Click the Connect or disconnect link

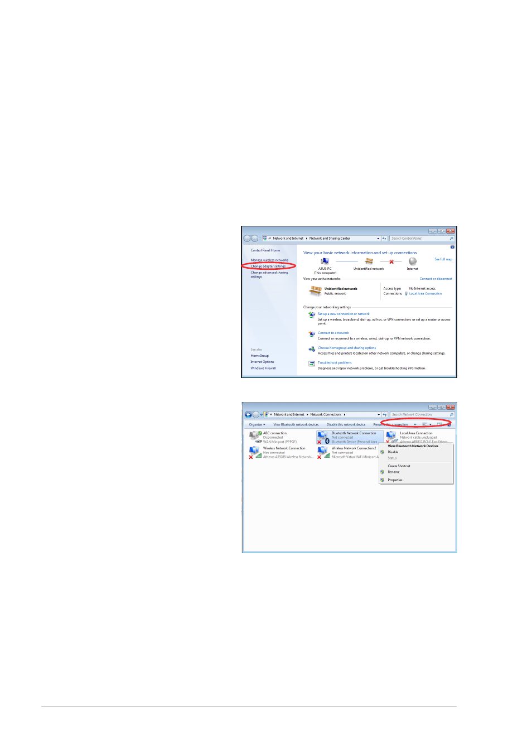436,279
